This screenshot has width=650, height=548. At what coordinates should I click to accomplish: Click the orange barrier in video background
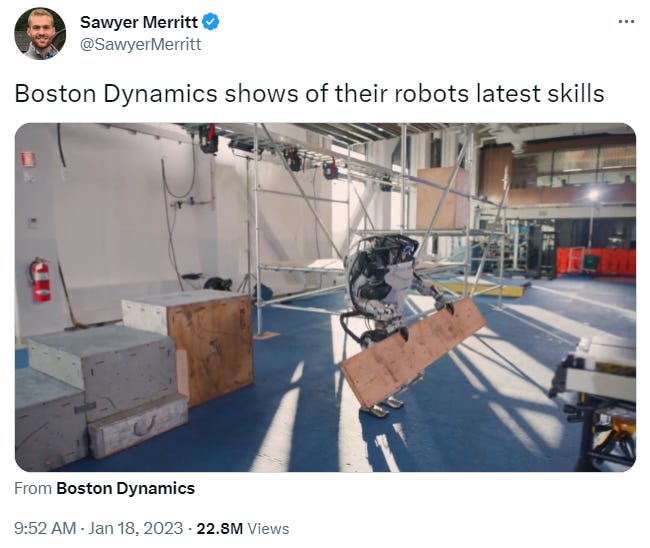pyautogui.click(x=595, y=262)
